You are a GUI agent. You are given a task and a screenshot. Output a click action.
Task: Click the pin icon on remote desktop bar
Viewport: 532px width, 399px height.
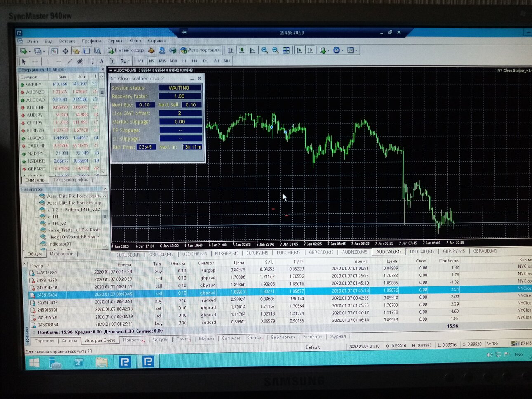click(x=184, y=32)
